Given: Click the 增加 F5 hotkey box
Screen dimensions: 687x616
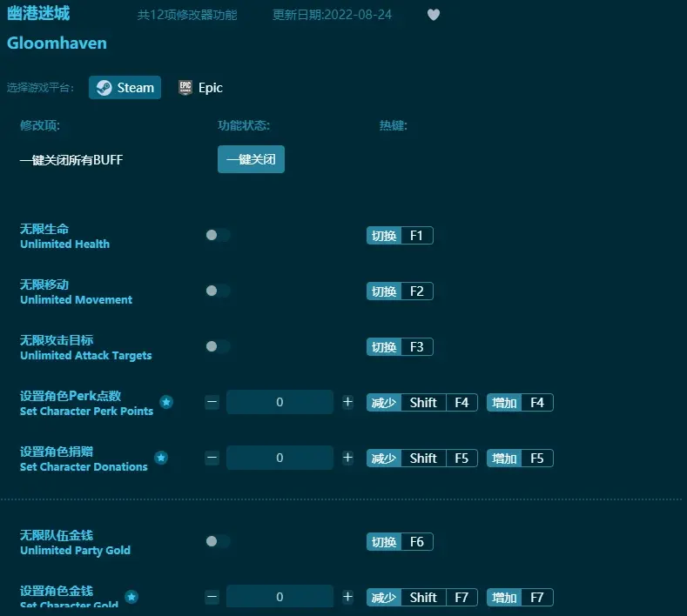Looking at the screenshot, I should pyautogui.click(x=520, y=459).
